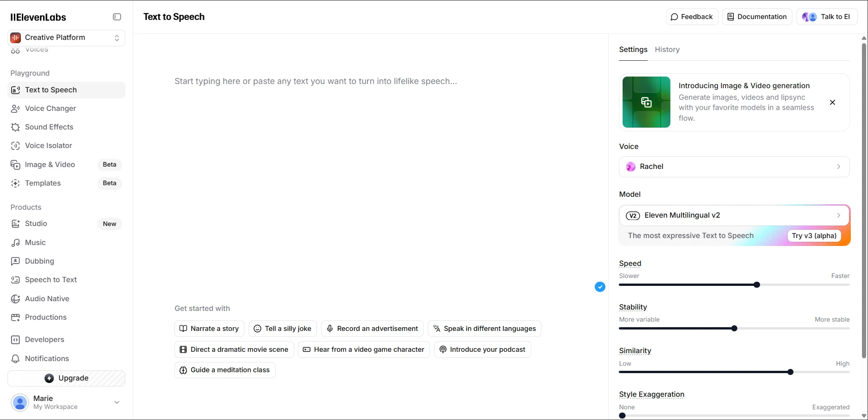Open Voice Isolator tool
The image size is (868, 420).
pyautogui.click(x=66, y=146)
